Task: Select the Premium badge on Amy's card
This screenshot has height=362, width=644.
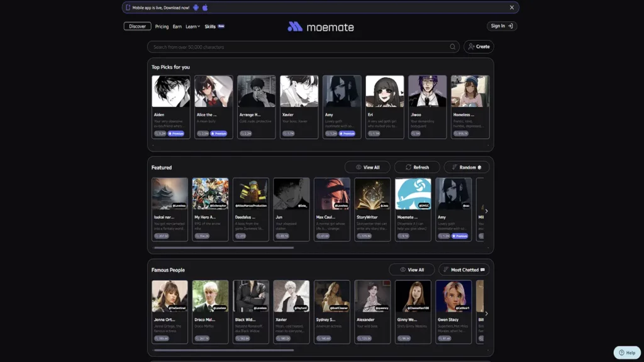Action: click(x=347, y=133)
